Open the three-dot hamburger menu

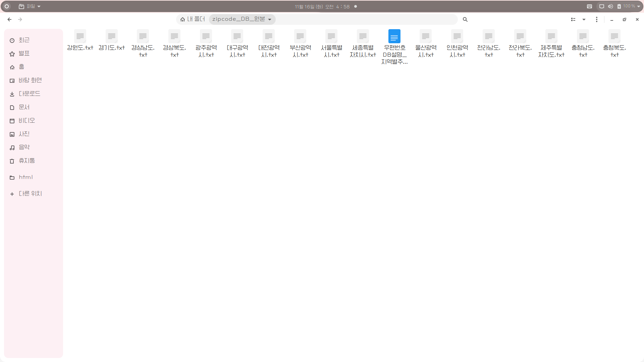pos(596,19)
